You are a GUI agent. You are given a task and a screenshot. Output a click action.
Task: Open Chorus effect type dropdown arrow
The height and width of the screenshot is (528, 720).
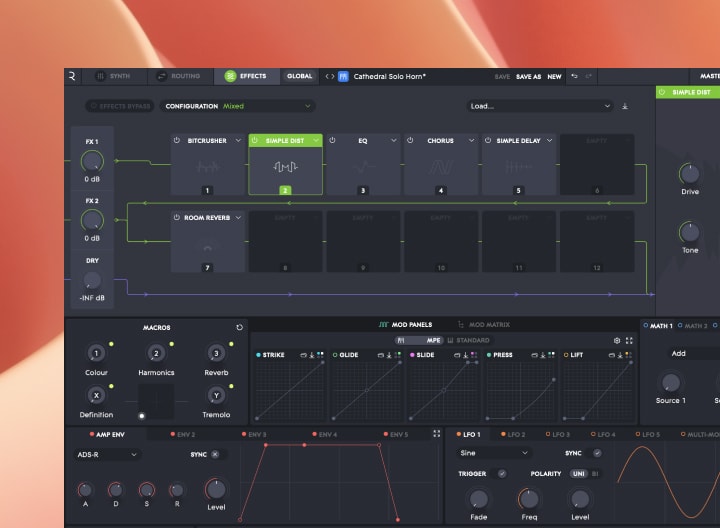[x=471, y=140]
